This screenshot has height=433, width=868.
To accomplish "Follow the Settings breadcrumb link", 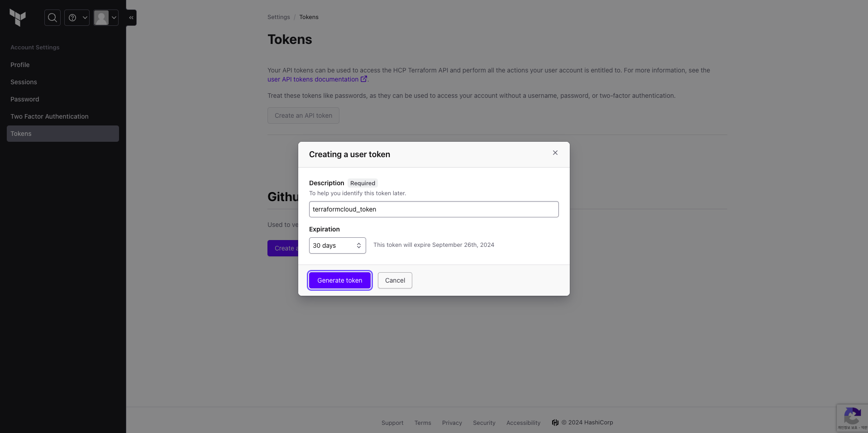I will coord(278,17).
